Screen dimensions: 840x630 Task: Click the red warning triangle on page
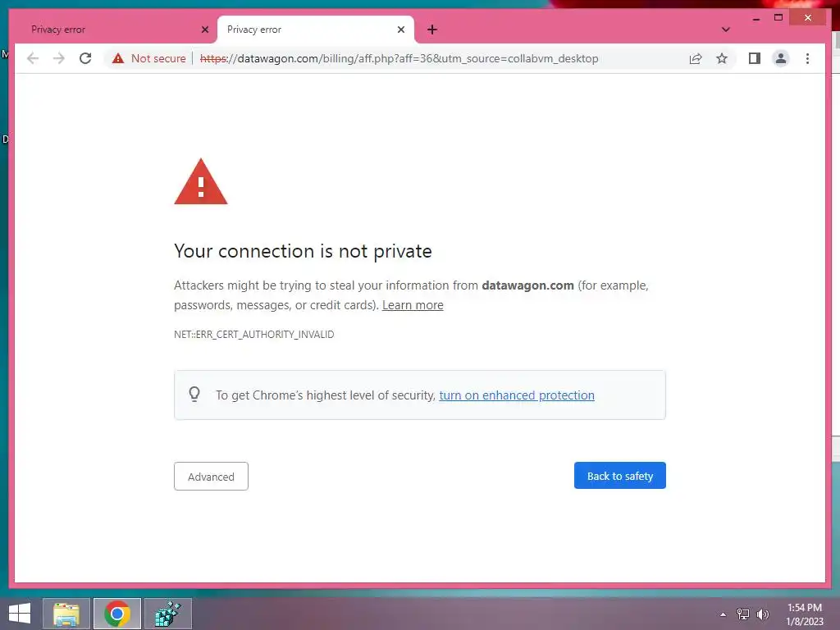(201, 181)
